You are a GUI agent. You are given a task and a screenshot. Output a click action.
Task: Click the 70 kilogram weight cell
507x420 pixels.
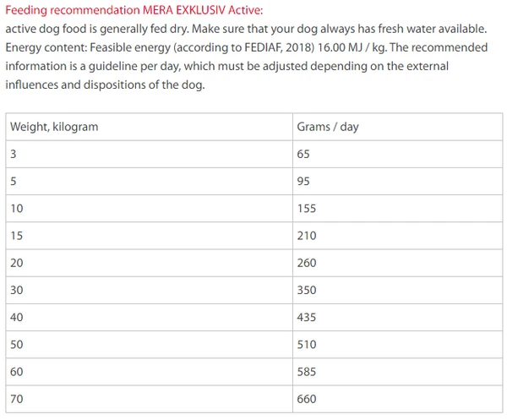17,399
